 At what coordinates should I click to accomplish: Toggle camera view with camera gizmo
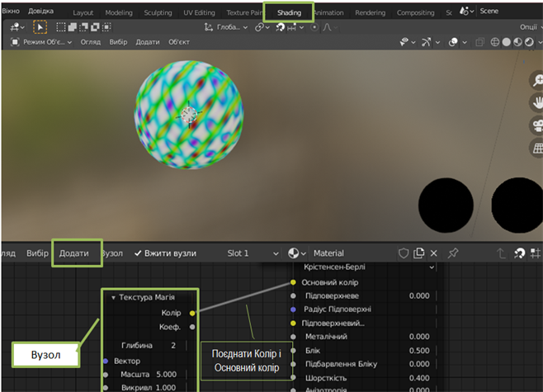coord(535,126)
